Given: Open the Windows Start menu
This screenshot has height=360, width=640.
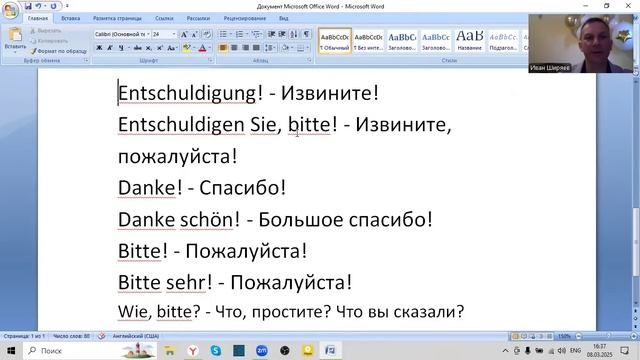Looking at the screenshot, I should click(x=11, y=351).
